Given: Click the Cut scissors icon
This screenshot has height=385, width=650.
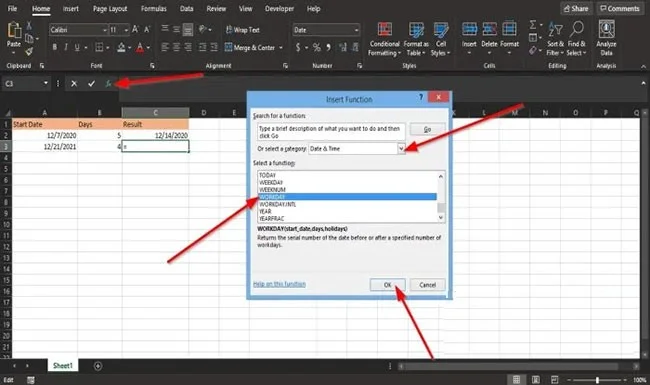Looking at the screenshot, I should pyautogui.click(x=29, y=26).
